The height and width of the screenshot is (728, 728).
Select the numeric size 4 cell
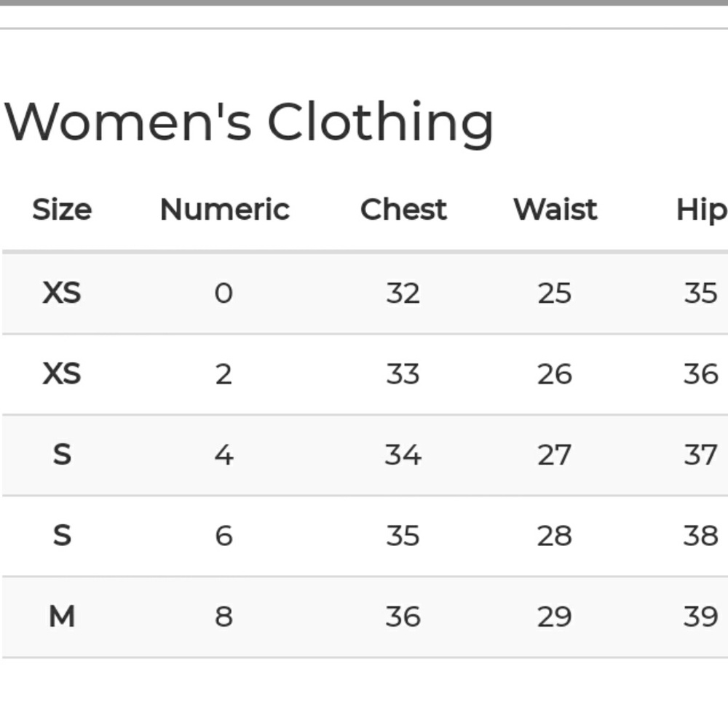(x=223, y=455)
